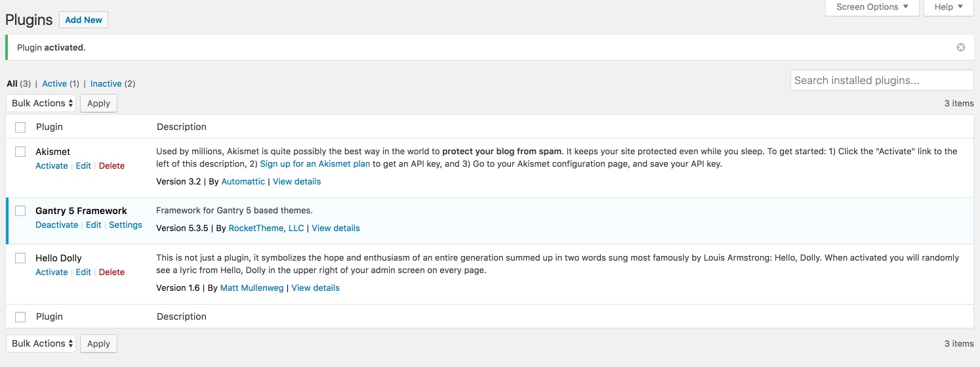Open the top Bulk Actions dropdown

tap(41, 103)
